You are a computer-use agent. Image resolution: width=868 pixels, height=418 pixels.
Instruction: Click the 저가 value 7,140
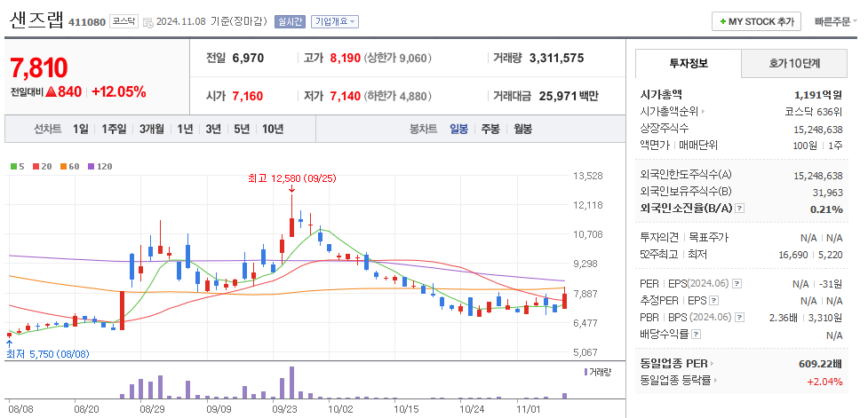click(346, 96)
